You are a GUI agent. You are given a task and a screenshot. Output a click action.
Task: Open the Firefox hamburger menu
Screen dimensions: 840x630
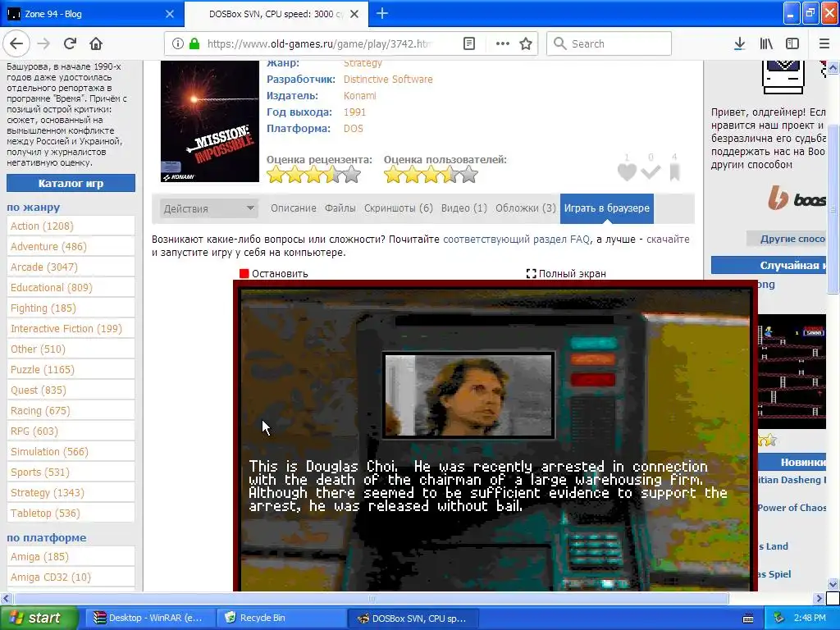coord(824,43)
